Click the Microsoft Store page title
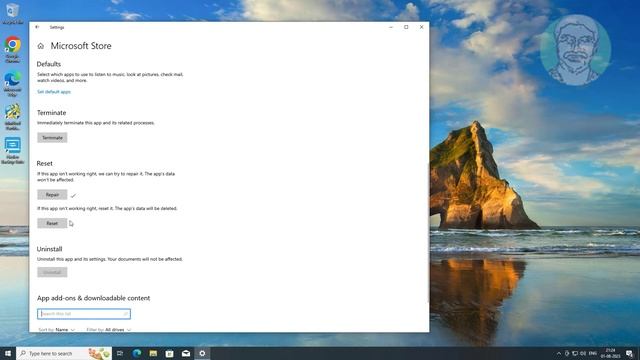Image resolution: width=640 pixels, height=360 pixels. (81, 46)
